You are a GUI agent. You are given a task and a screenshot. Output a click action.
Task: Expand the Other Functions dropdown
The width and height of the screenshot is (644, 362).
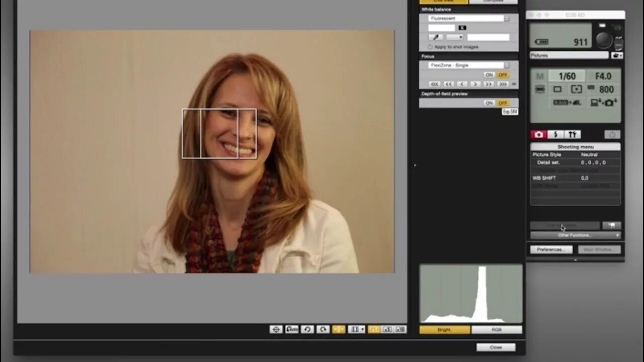click(x=576, y=235)
